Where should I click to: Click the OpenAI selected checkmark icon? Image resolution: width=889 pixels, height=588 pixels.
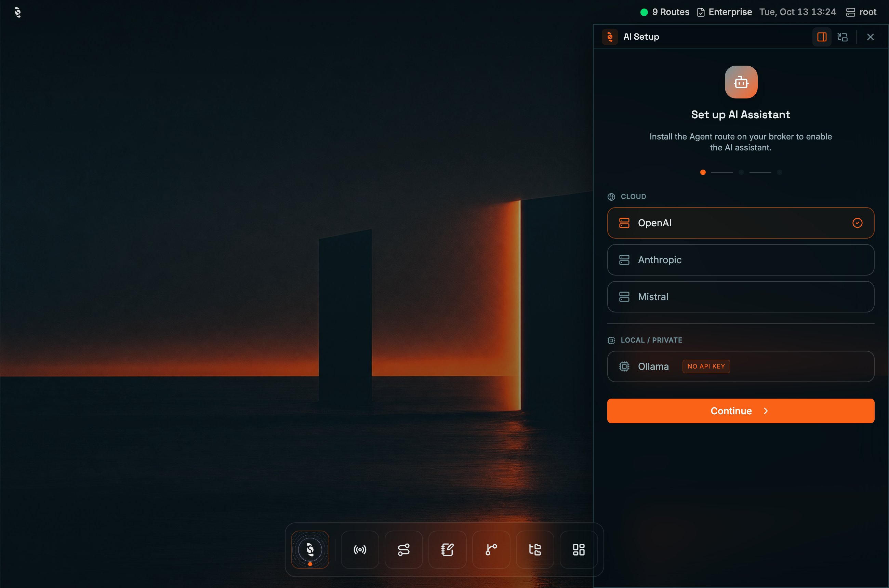(x=858, y=223)
